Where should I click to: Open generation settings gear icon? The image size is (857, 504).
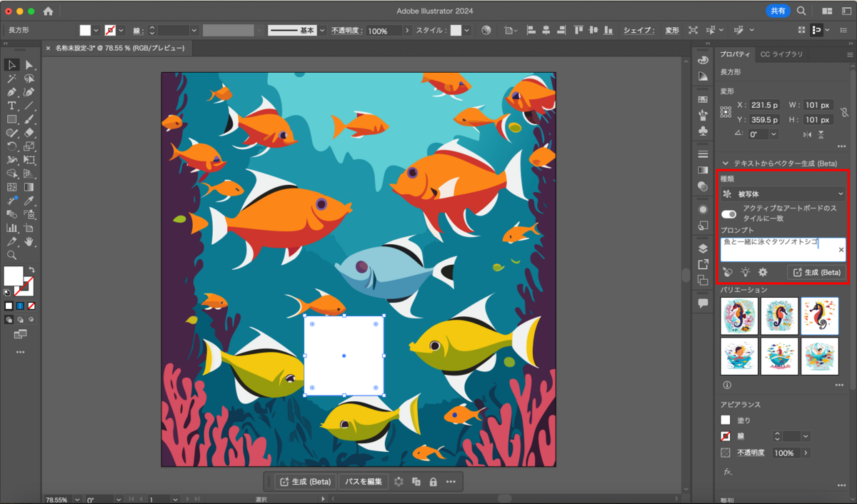coord(763,272)
